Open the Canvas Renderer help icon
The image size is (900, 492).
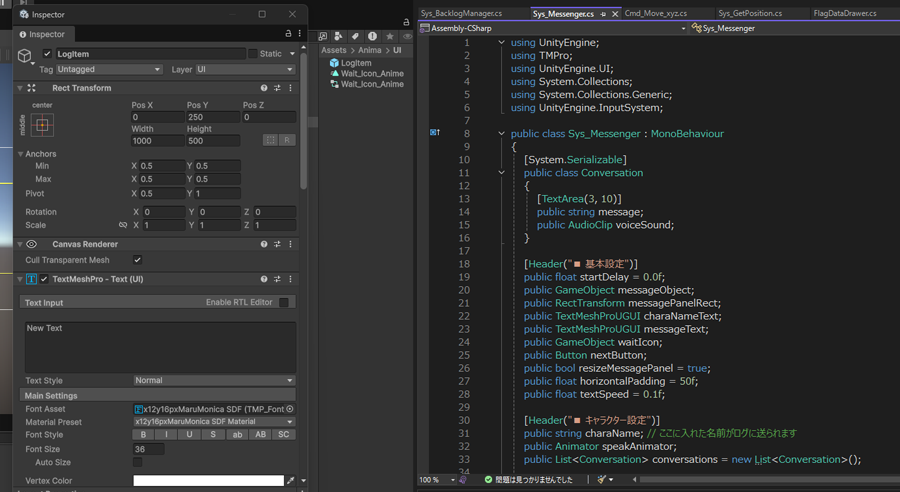[264, 244]
